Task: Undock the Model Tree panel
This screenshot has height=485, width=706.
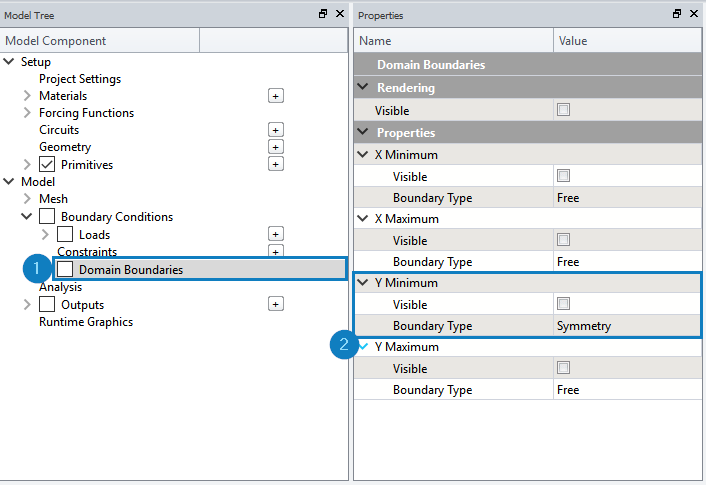Action: (323, 14)
